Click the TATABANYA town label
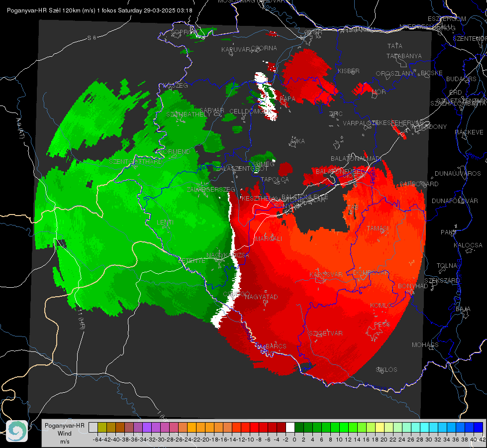 click(404, 56)
